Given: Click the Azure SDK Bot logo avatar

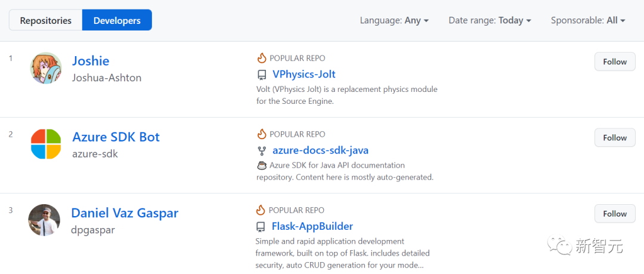Looking at the screenshot, I should 46,144.
